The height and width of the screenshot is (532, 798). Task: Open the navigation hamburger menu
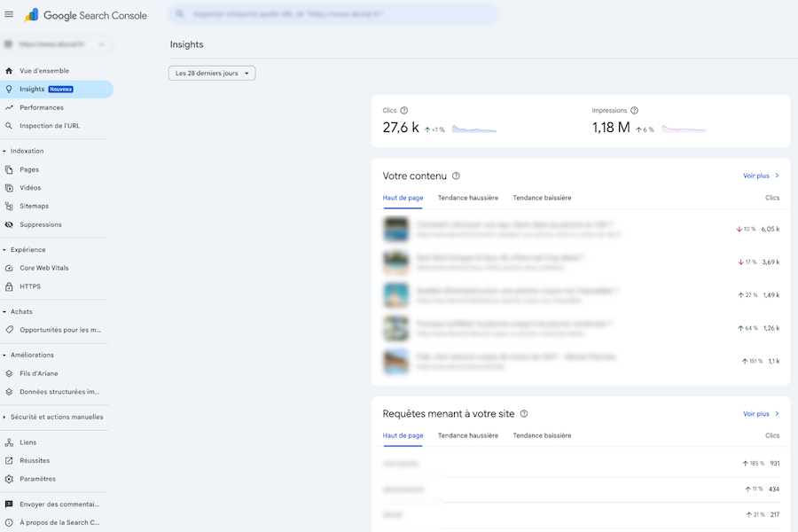[10, 14]
